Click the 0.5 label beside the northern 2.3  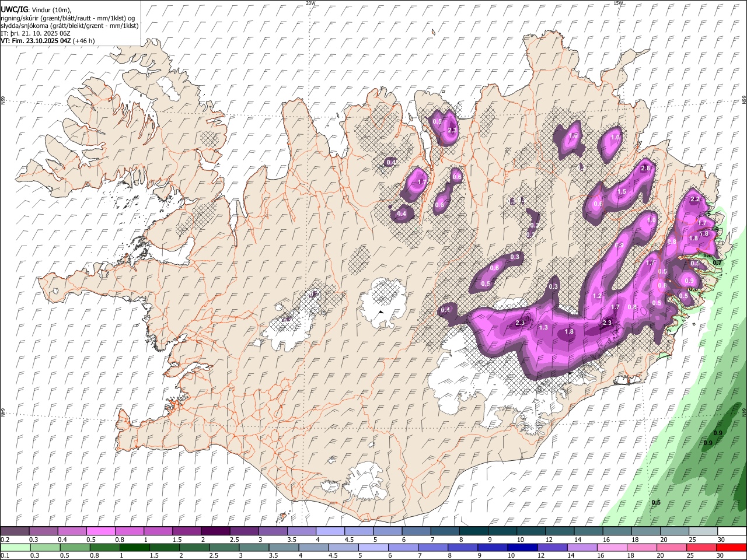[437, 121]
